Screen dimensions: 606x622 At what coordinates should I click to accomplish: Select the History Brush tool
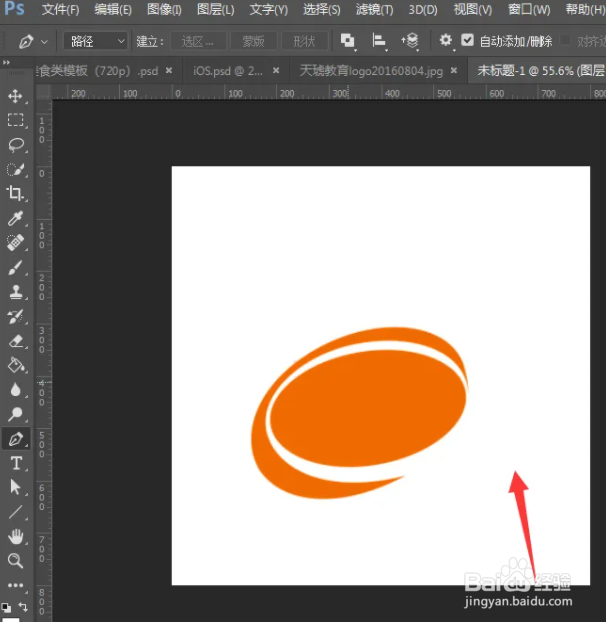[x=15, y=317]
